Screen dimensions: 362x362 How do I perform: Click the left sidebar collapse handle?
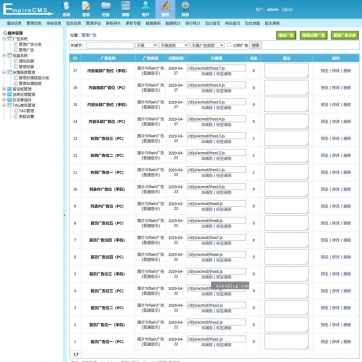64,215
